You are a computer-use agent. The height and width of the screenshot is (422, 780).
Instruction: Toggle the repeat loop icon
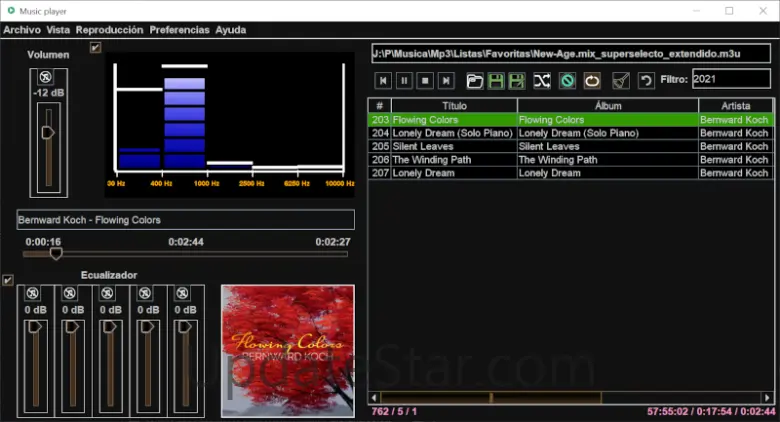point(592,80)
